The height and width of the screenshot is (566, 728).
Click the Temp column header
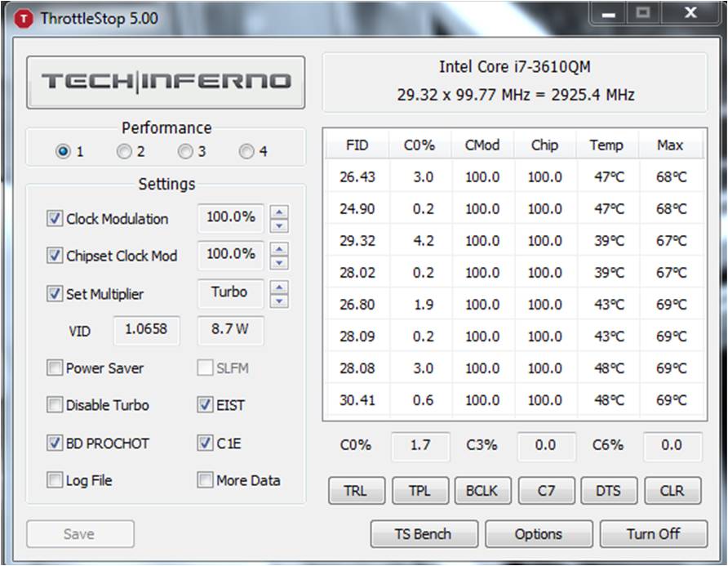point(607,145)
